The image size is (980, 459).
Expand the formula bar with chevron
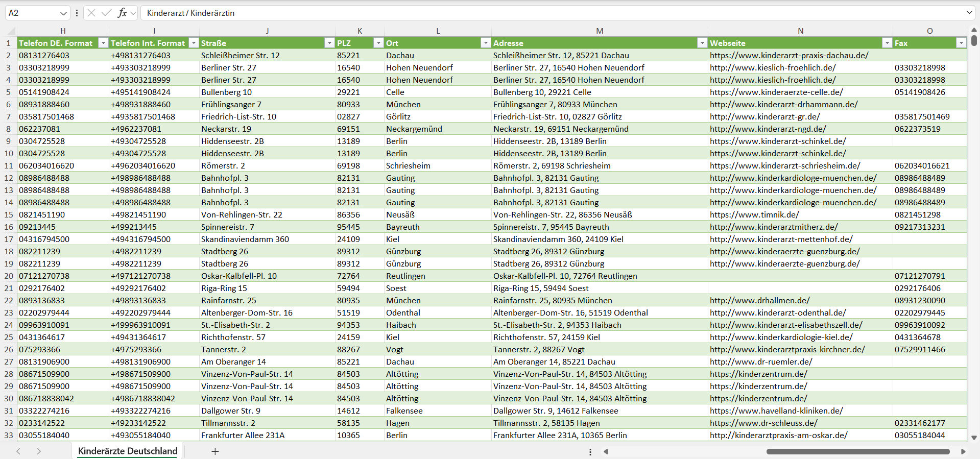(x=969, y=13)
